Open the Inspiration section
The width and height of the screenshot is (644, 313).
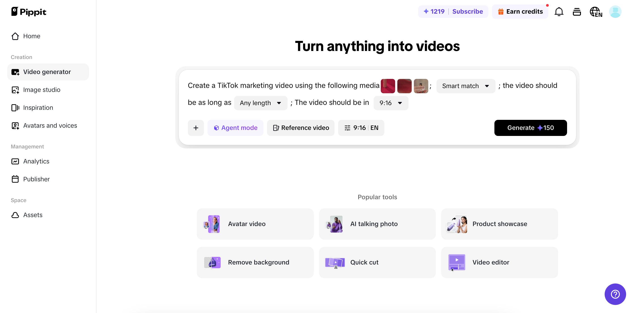[38, 108]
